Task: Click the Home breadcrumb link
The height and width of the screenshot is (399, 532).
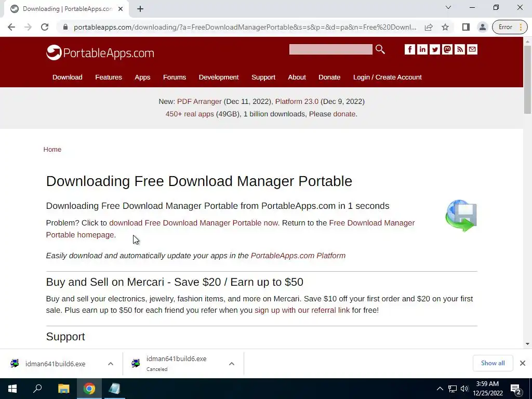Action: pos(52,150)
